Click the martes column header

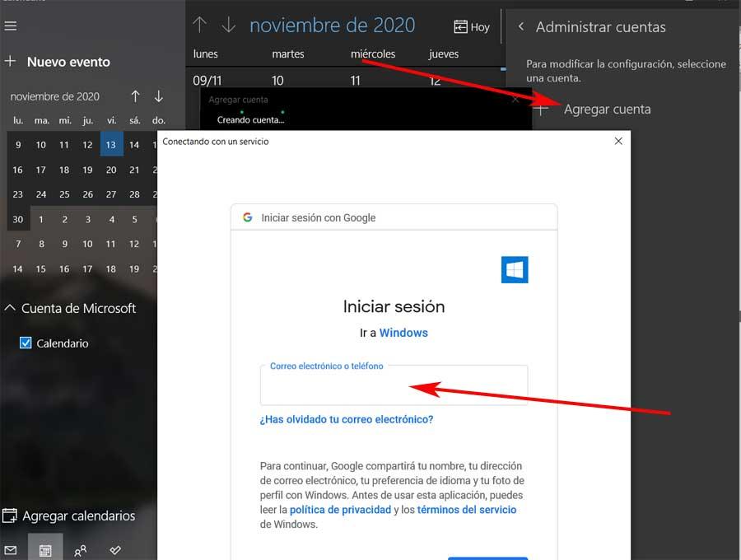click(x=288, y=54)
